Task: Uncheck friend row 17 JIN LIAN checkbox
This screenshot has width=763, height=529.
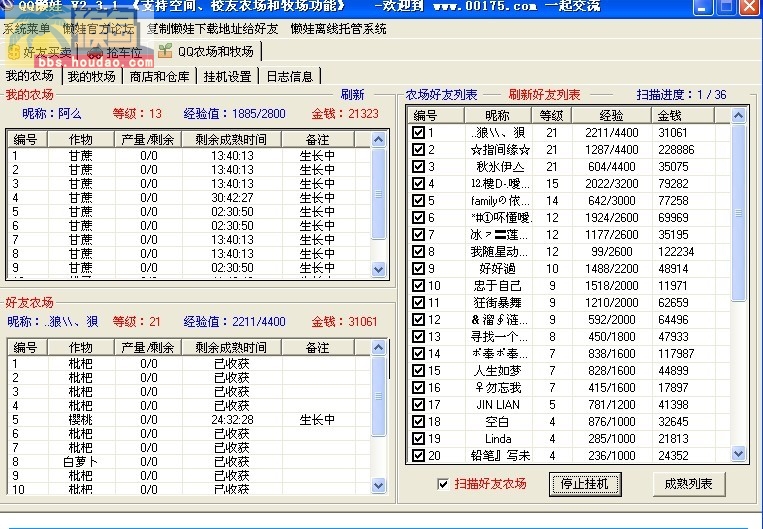Action: coord(418,405)
